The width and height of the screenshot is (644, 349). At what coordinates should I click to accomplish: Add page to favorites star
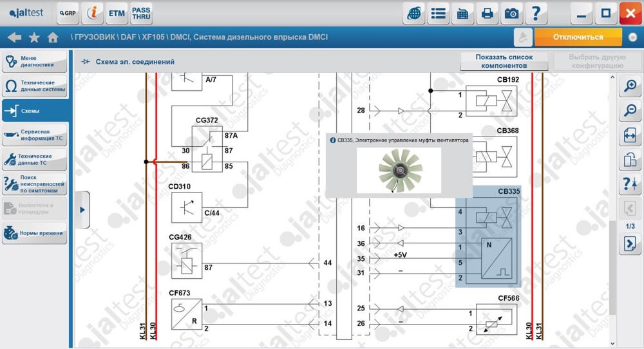(34, 37)
